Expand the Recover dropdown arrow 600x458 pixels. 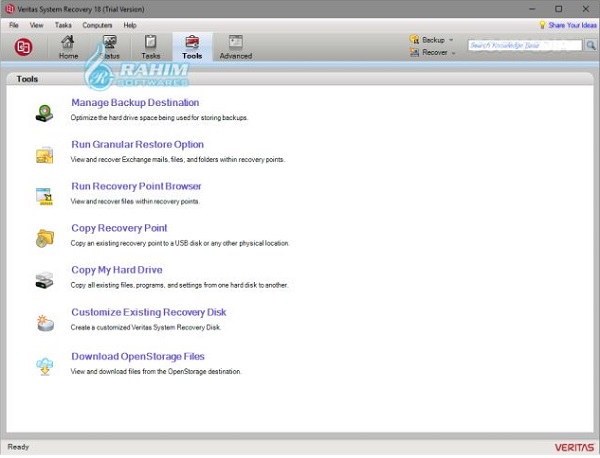point(453,53)
